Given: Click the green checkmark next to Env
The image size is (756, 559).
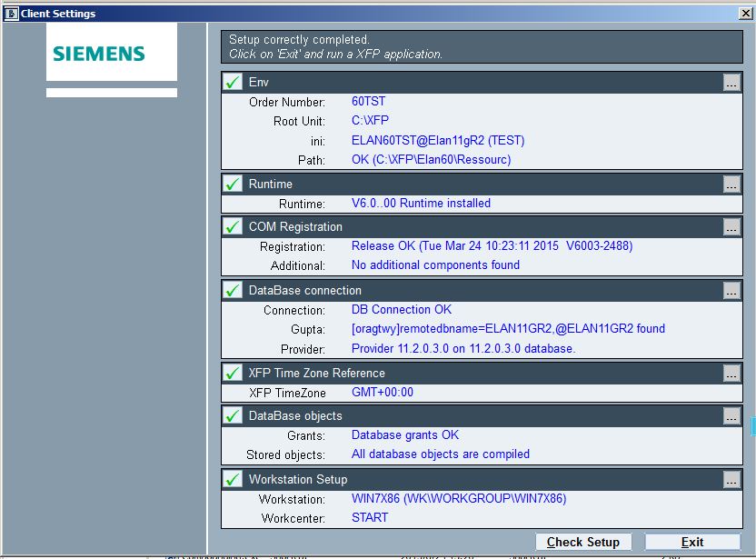Looking at the screenshot, I should [x=233, y=82].
